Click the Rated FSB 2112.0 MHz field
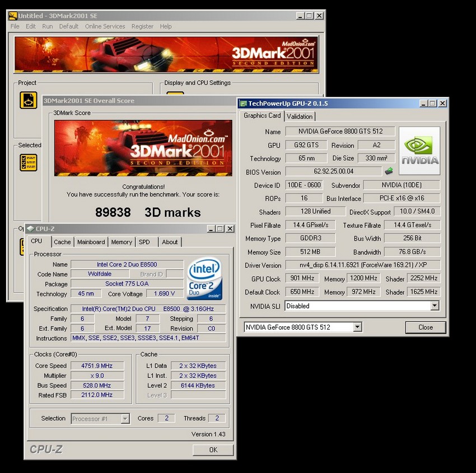 (97, 395)
